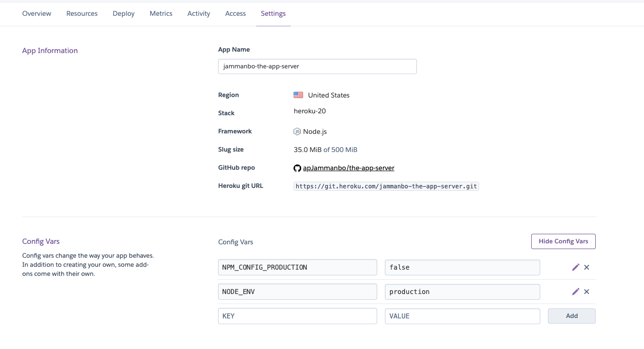Edit the NODE_ENV config var pencil icon

576,292
